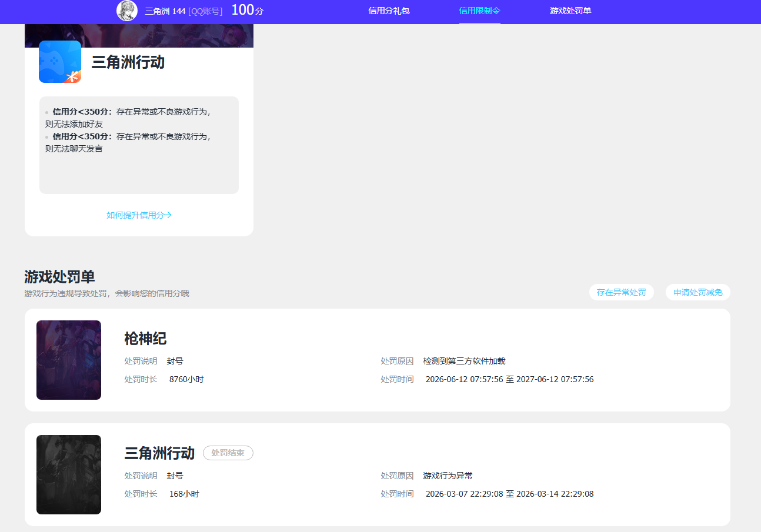Click the reason 游戏行为异常
Screen dimensions: 761x532
(x=448, y=476)
